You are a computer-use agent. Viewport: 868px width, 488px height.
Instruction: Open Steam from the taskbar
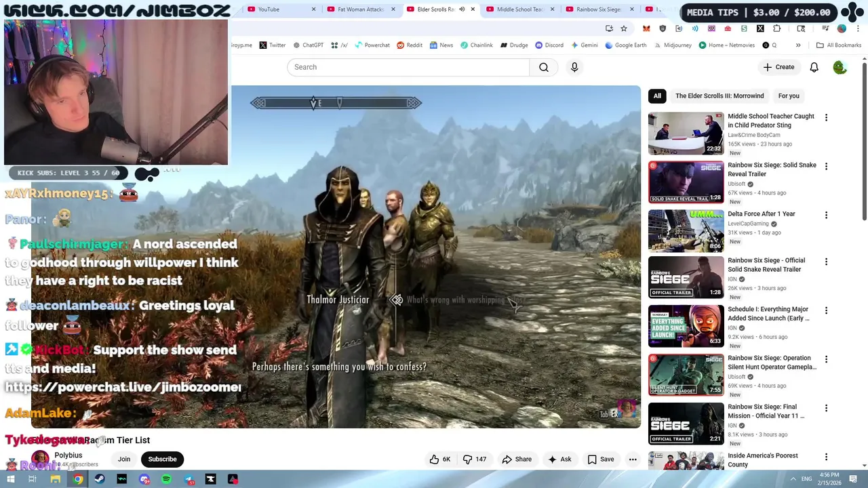coord(100,479)
